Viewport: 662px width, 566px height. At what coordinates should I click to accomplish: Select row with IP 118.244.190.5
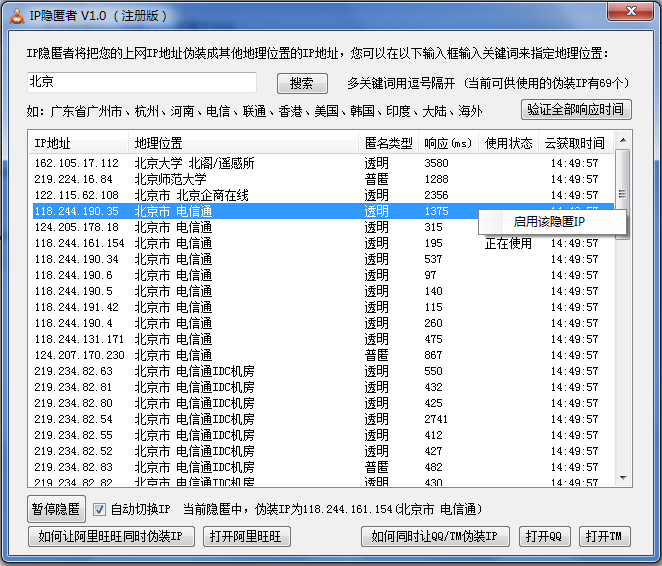[323, 291]
